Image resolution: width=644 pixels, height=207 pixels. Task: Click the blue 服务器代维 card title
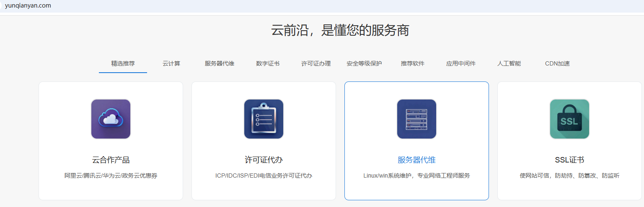[x=416, y=160]
